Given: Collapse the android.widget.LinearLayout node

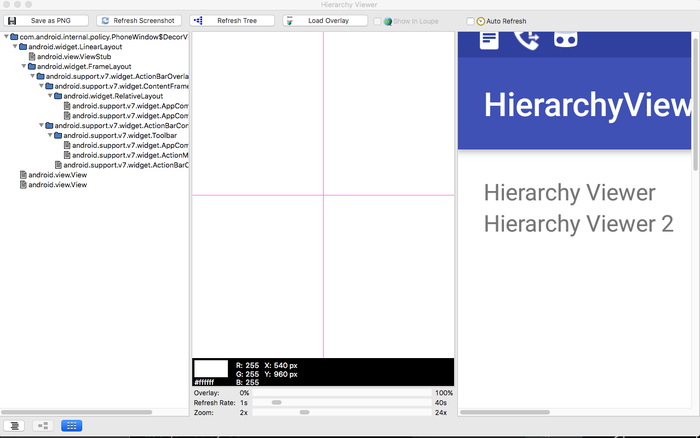Looking at the screenshot, I should click(x=15, y=46).
